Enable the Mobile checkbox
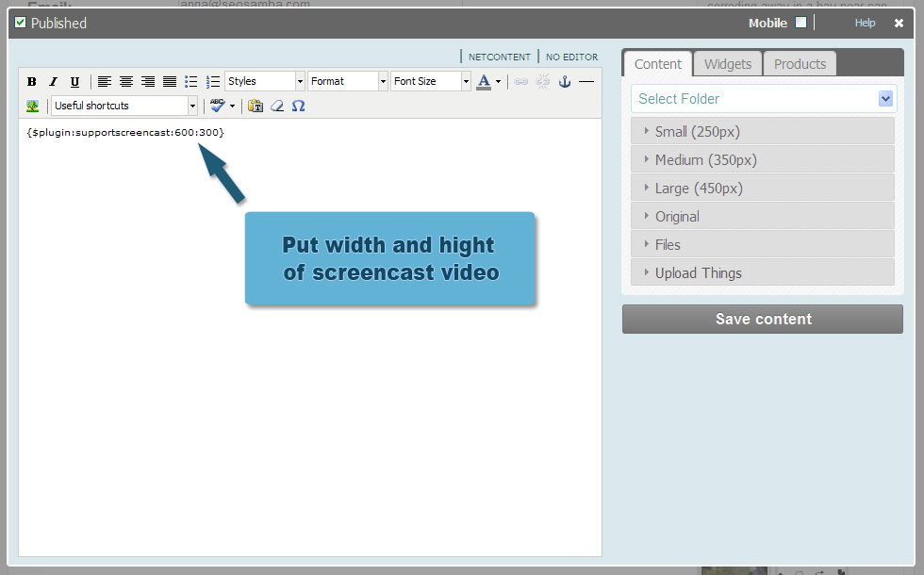 (800, 23)
